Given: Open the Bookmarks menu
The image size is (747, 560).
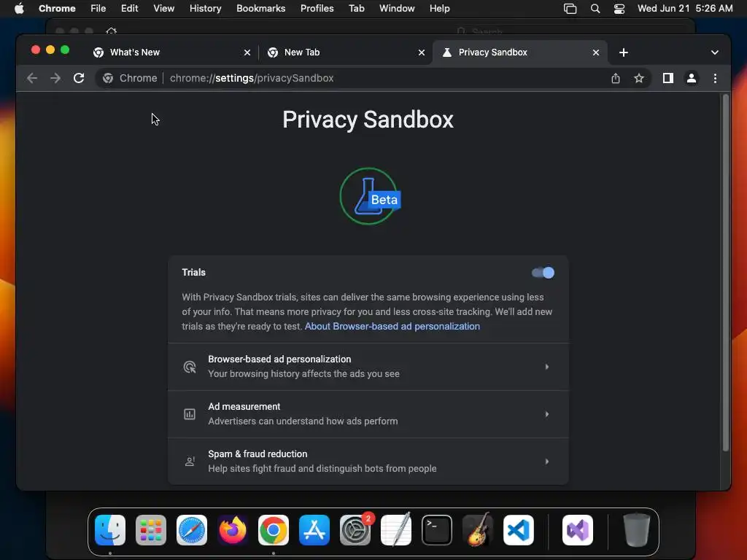Looking at the screenshot, I should point(260,8).
